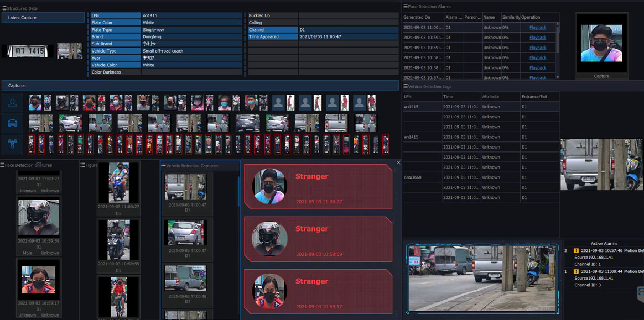Open the Structured Data panel menu icon

click(x=3, y=9)
